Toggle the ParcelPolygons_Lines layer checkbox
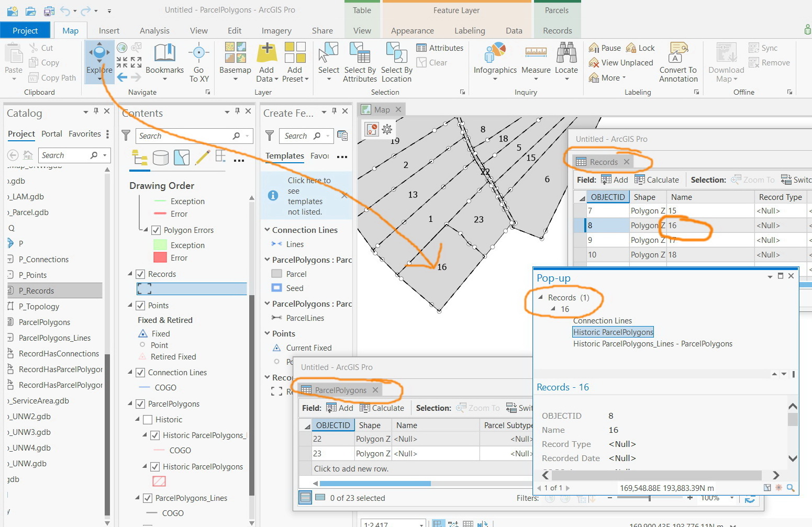 click(148, 498)
